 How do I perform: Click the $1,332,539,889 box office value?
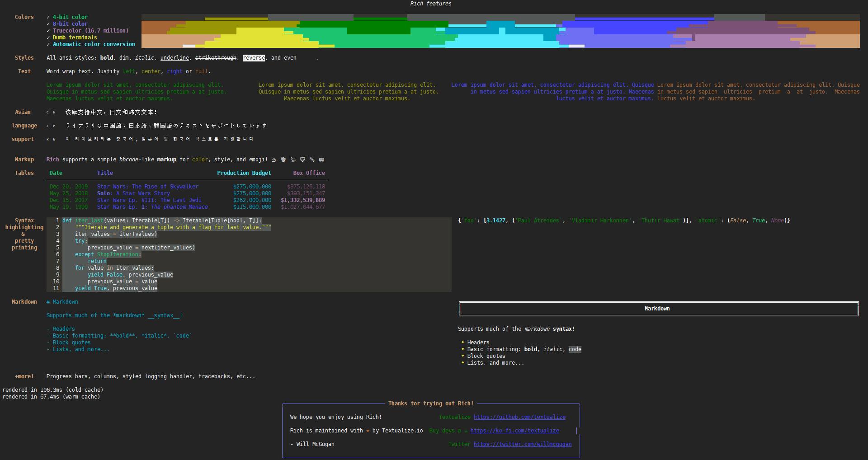[x=303, y=200]
